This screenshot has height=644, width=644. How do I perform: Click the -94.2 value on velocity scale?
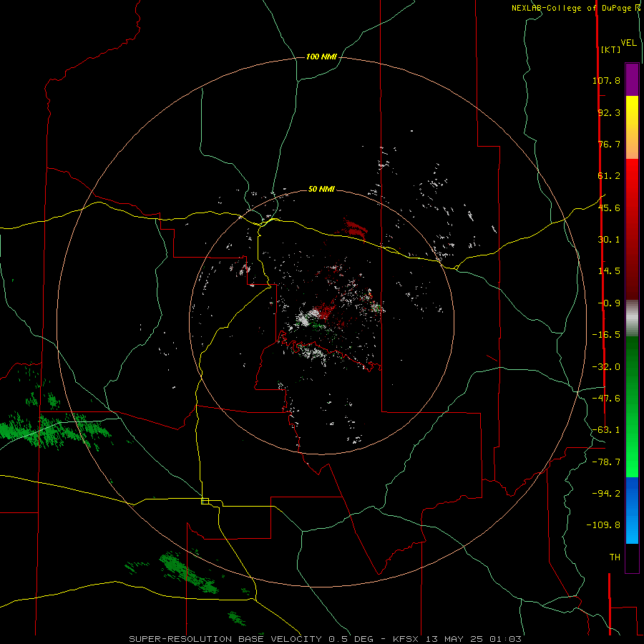click(x=606, y=493)
